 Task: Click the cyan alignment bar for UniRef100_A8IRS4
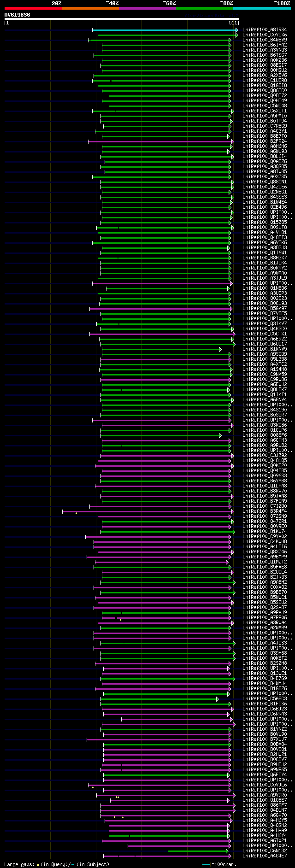coord(165,30)
